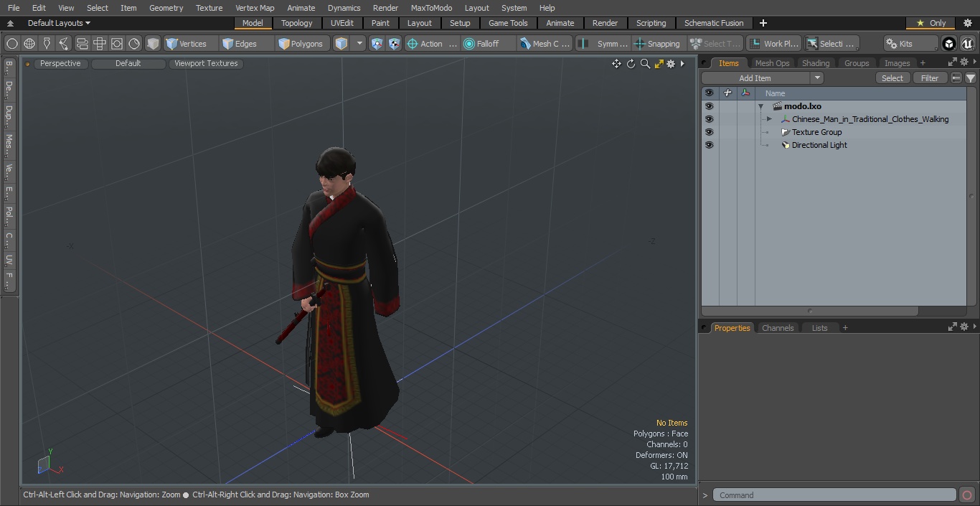Open the File menu
Image resolution: width=980 pixels, height=506 pixels.
(x=14, y=8)
